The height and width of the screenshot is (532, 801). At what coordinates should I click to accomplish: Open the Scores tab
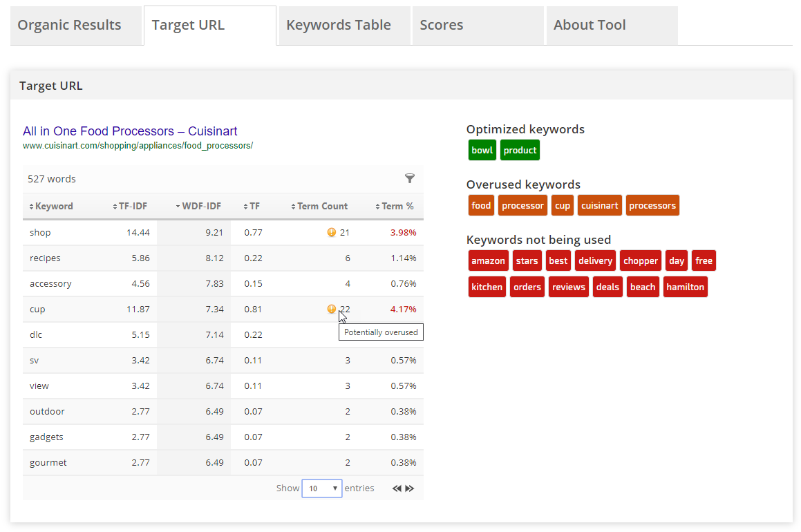[442, 26]
